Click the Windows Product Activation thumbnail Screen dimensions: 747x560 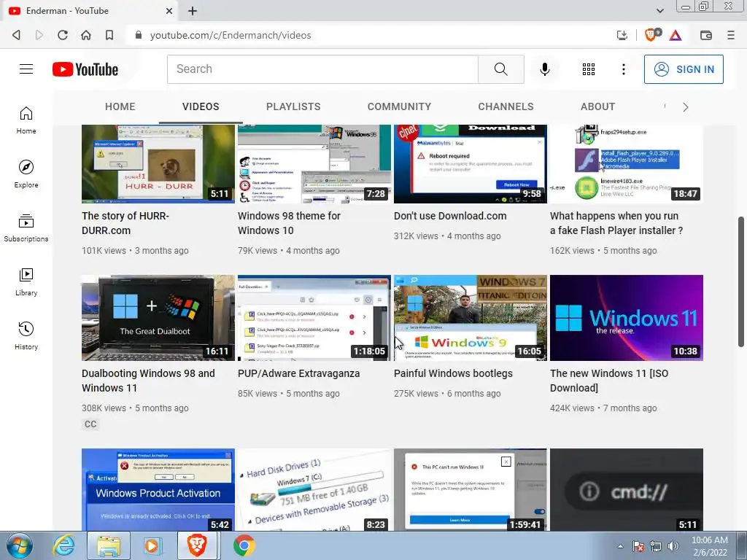[x=158, y=489]
